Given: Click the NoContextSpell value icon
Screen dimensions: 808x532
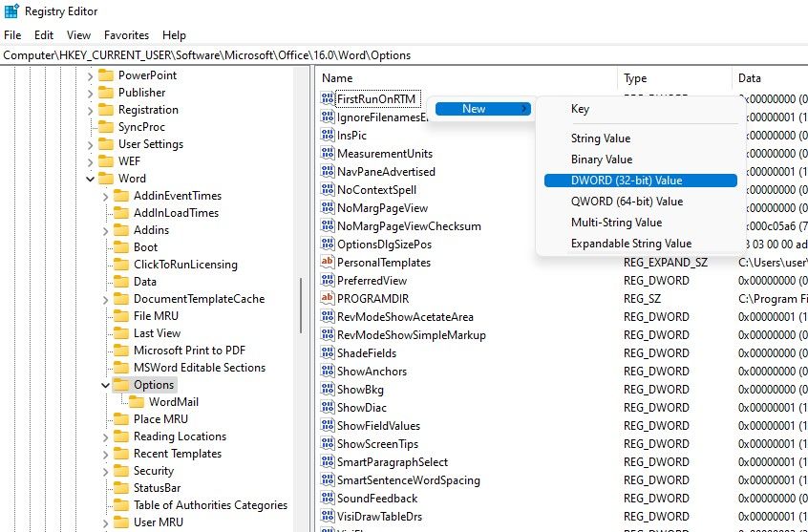Looking at the screenshot, I should tap(328, 189).
